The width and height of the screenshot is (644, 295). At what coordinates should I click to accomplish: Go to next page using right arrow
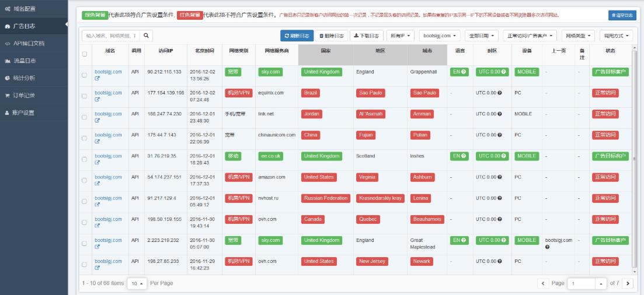pos(628,283)
